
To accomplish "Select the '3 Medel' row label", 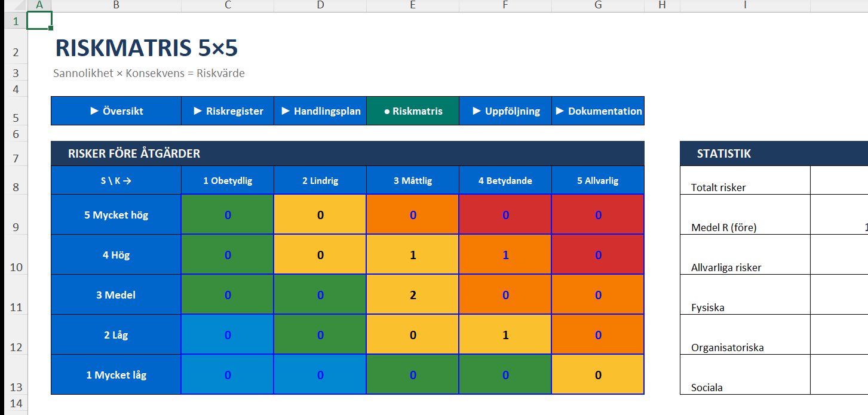I will tap(116, 294).
